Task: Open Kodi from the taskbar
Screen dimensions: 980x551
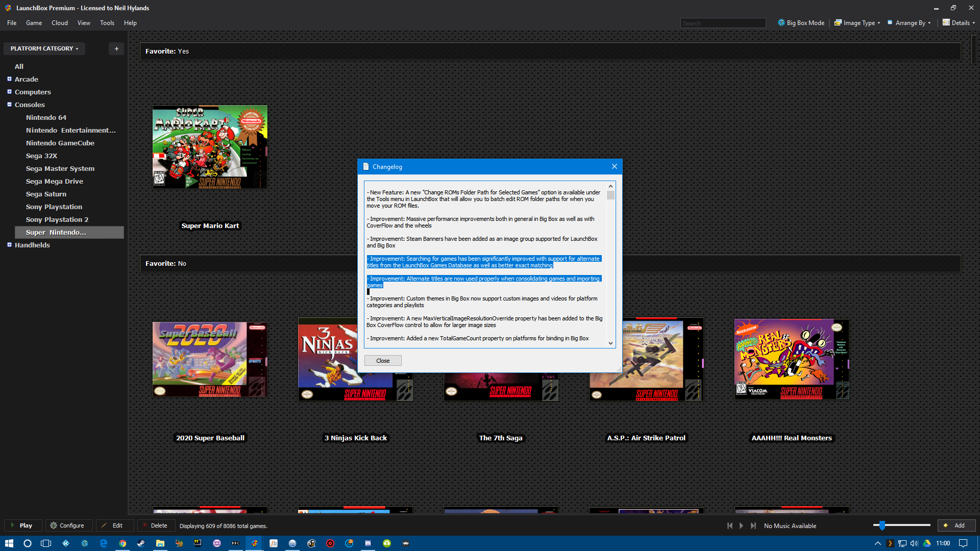Action: (66, 543)
